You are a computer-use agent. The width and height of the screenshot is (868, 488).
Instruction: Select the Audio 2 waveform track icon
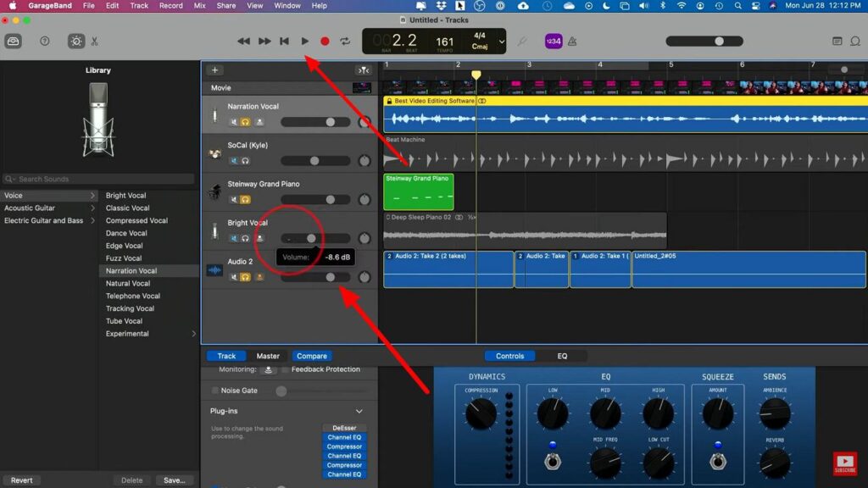point(214,270)
